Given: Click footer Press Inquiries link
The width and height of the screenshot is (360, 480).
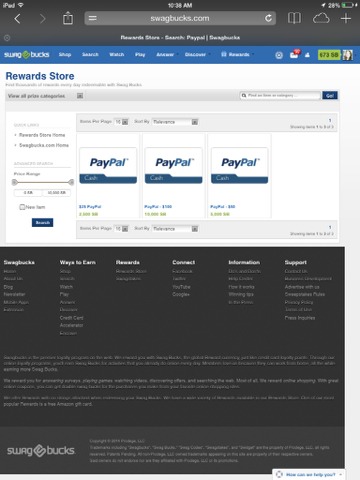Looking at the screenshot, I should pyautogui.click(x=300, y=318).
